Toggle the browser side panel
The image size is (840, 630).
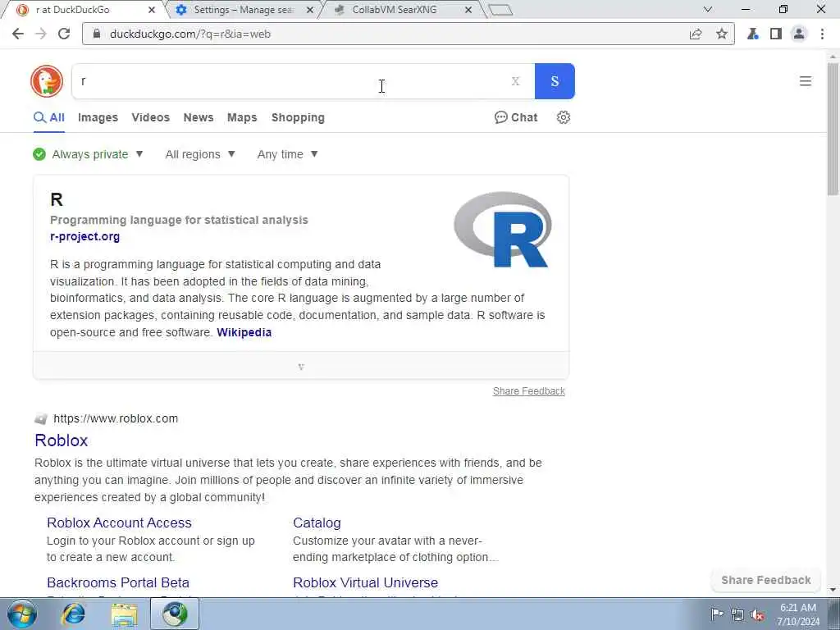point(776,34)
